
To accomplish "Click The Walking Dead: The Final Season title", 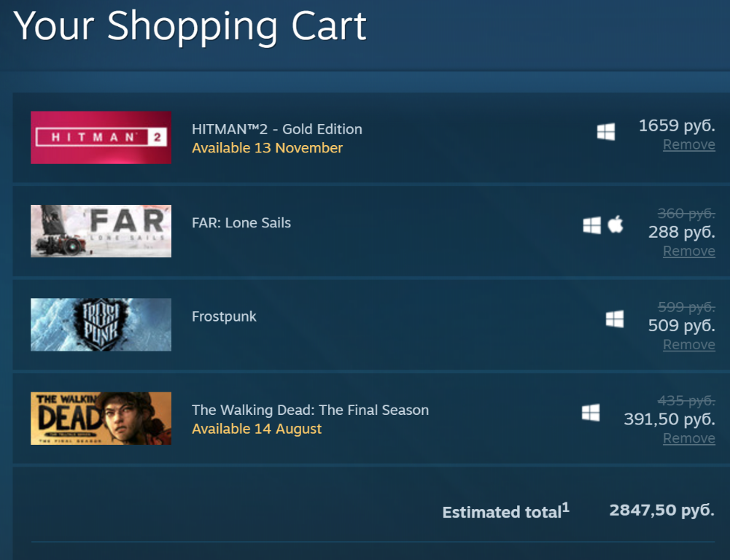I will [x=310, y=410].
